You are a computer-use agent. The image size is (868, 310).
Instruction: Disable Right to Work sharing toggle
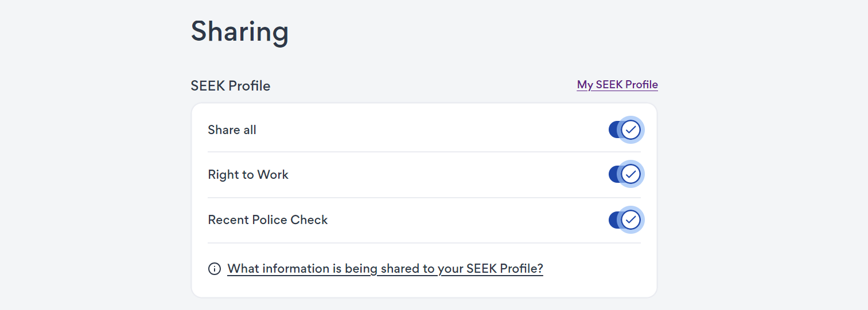click(x=625, y=174)
